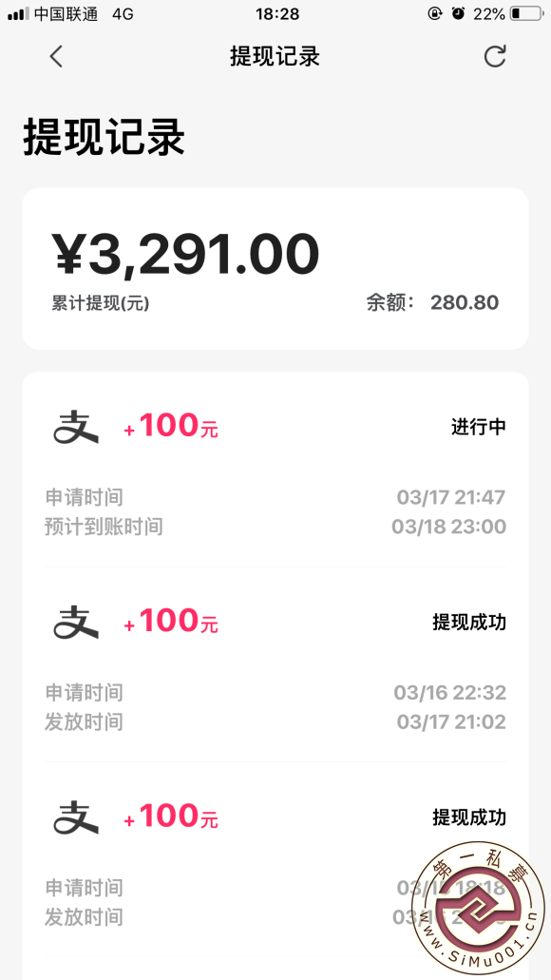Tap the back arrow icon
551x980 pixels.
point(56,57)
